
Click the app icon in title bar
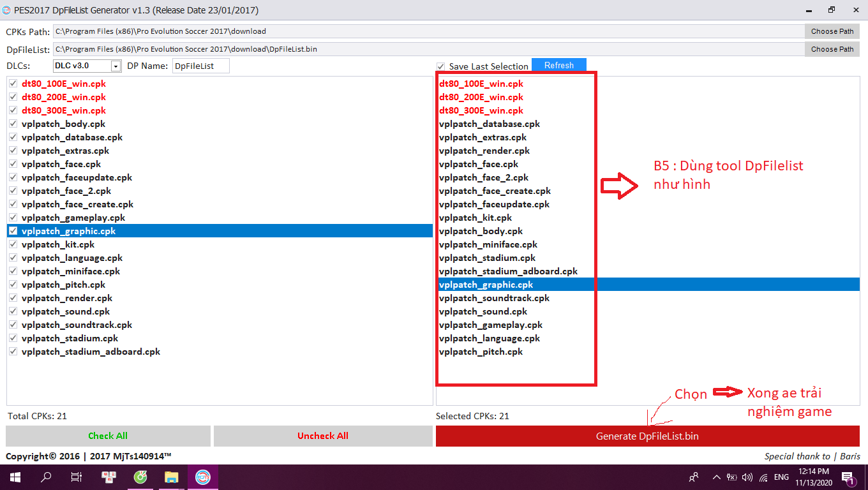[x=7, y=10]
